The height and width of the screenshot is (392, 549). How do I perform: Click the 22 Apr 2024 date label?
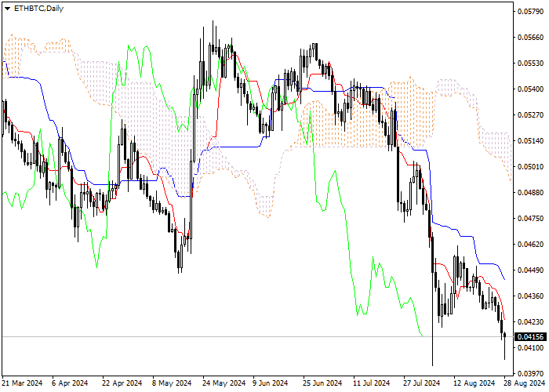click(122, 383)
